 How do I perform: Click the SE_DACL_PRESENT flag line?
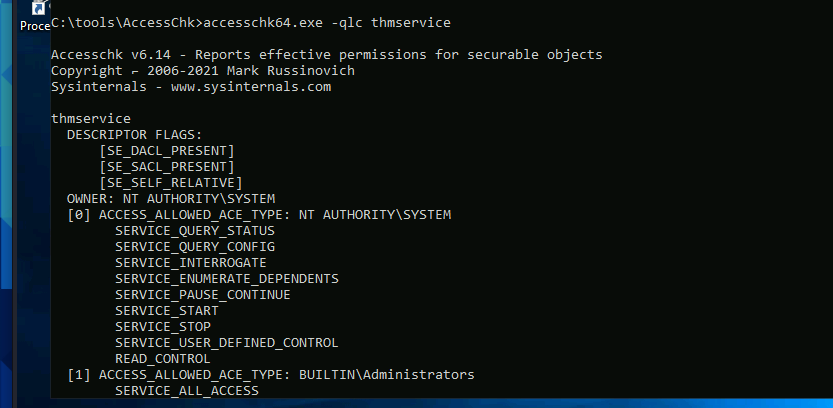tap(167, 150)
